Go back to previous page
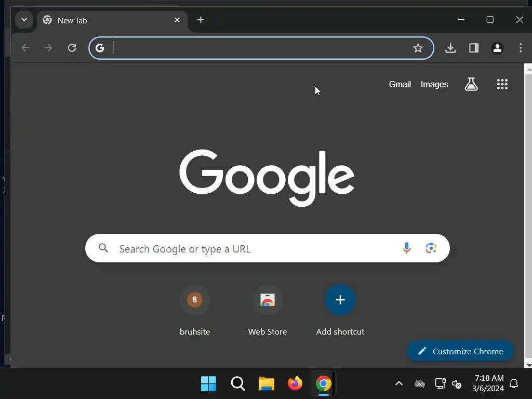532x399 pixels. [x=25, y=48]
